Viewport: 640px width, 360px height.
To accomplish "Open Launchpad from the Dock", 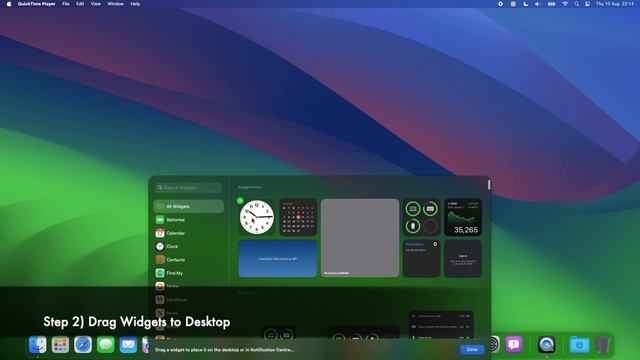I will 60,344.
